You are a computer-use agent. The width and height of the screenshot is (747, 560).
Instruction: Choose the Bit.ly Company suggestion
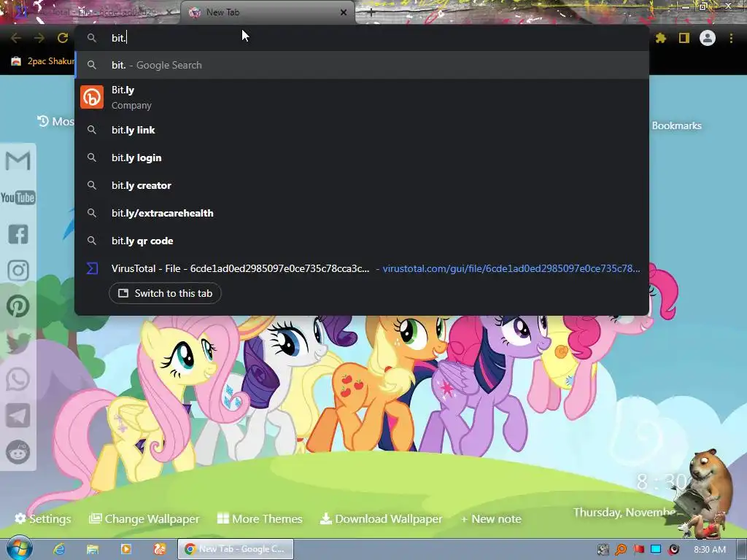click(x=362, y=97)
